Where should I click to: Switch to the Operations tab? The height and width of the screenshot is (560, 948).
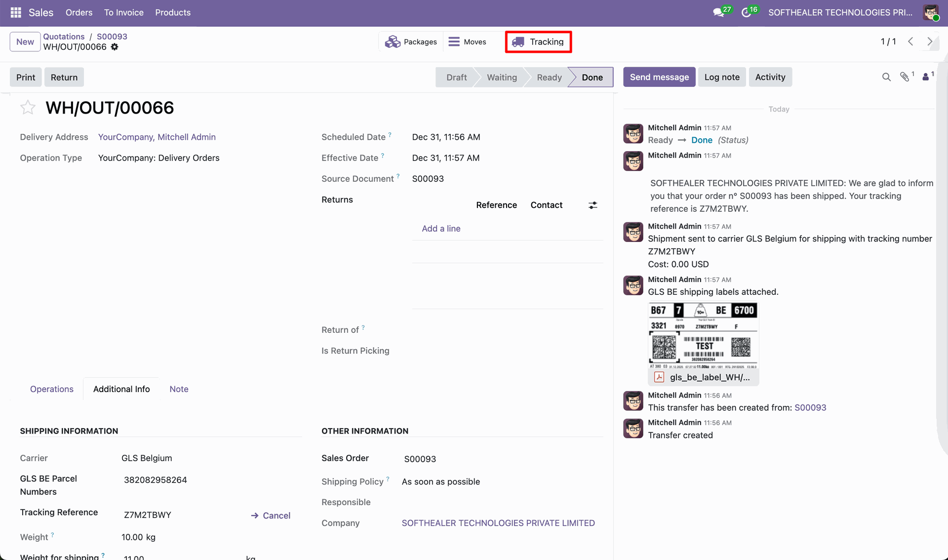click(x=51, y=389)
